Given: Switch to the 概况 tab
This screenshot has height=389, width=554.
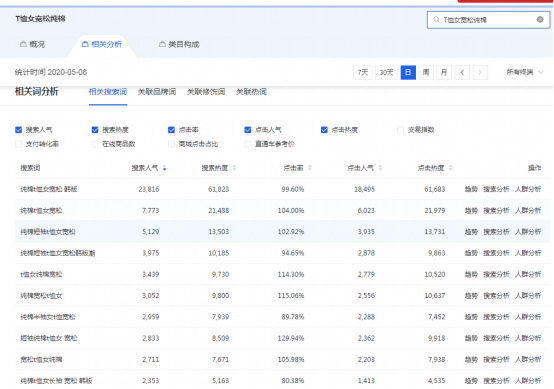Looking at the screenshot, I should 33,45.
